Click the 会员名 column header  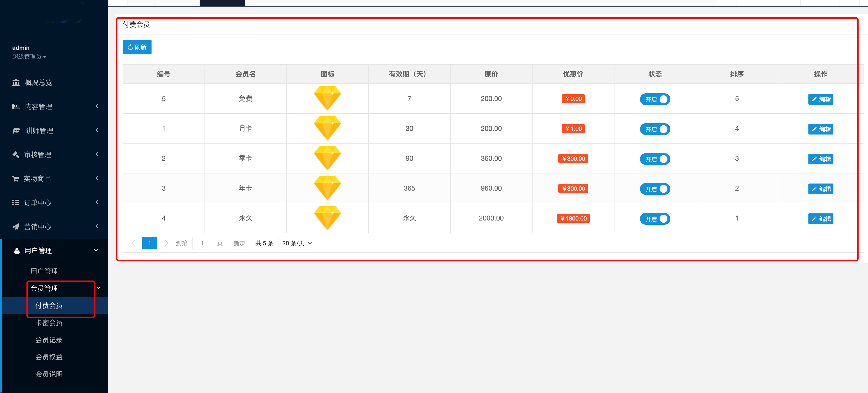[245, 74]
